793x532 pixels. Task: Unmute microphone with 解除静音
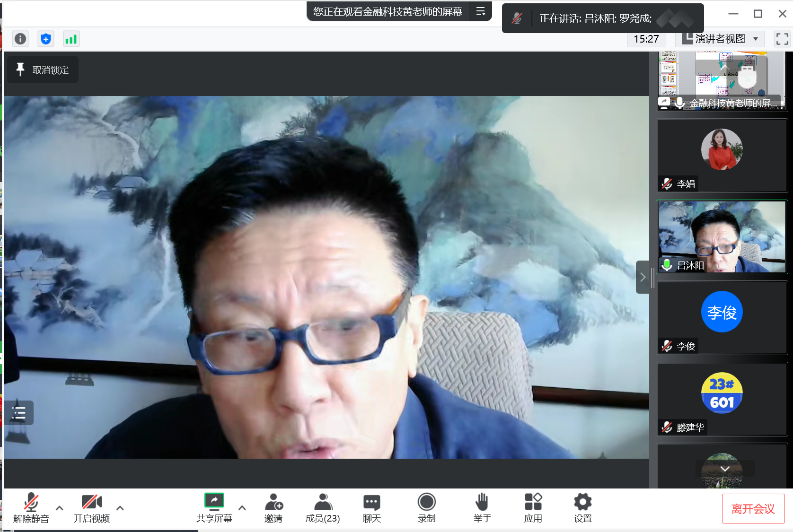(x=31, y=508)
